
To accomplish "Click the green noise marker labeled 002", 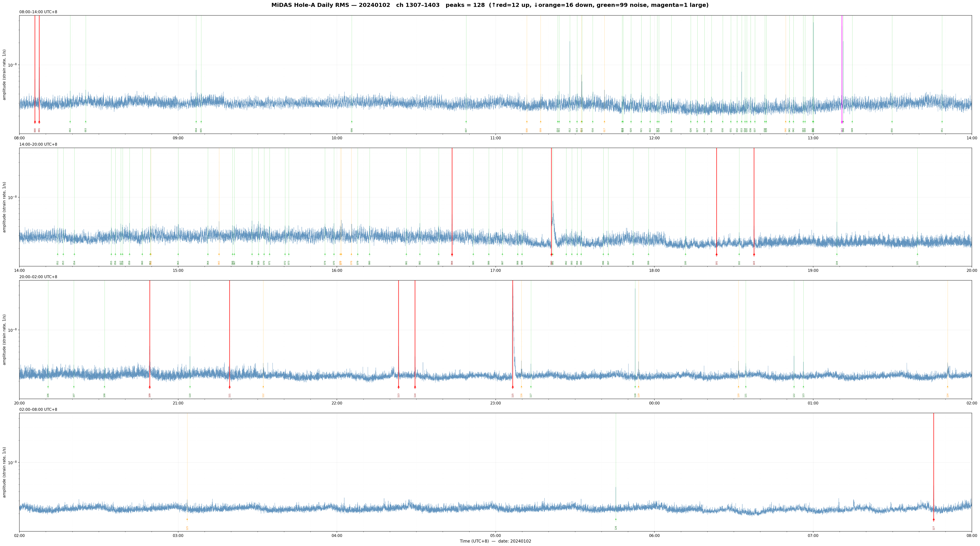I will 70,122.
